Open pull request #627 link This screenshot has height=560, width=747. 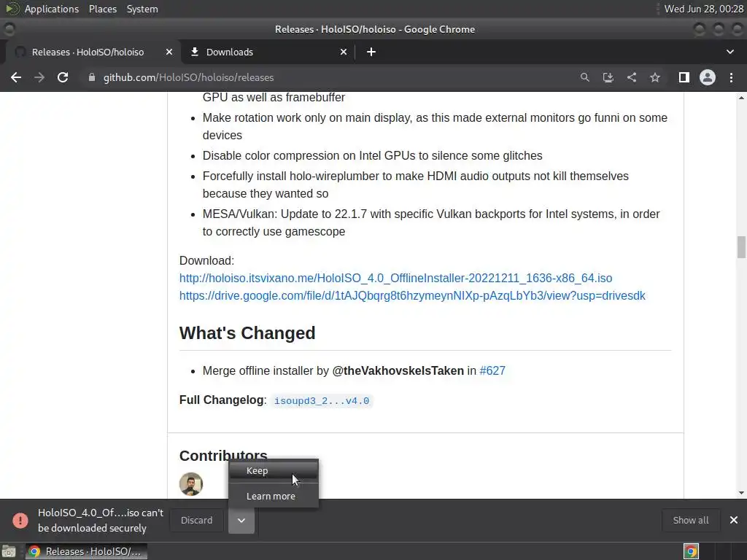[x=492, y=370]
